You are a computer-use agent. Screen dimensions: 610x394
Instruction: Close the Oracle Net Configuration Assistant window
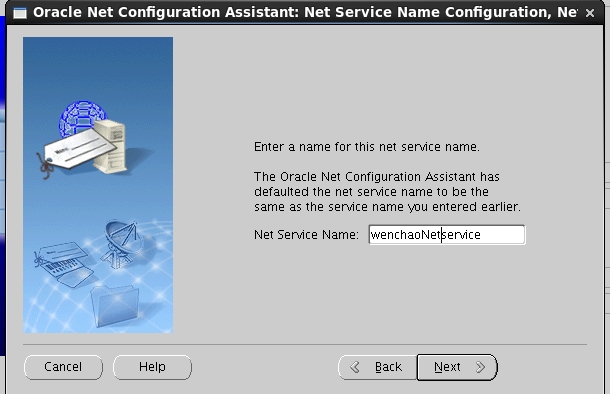point(590,13)
